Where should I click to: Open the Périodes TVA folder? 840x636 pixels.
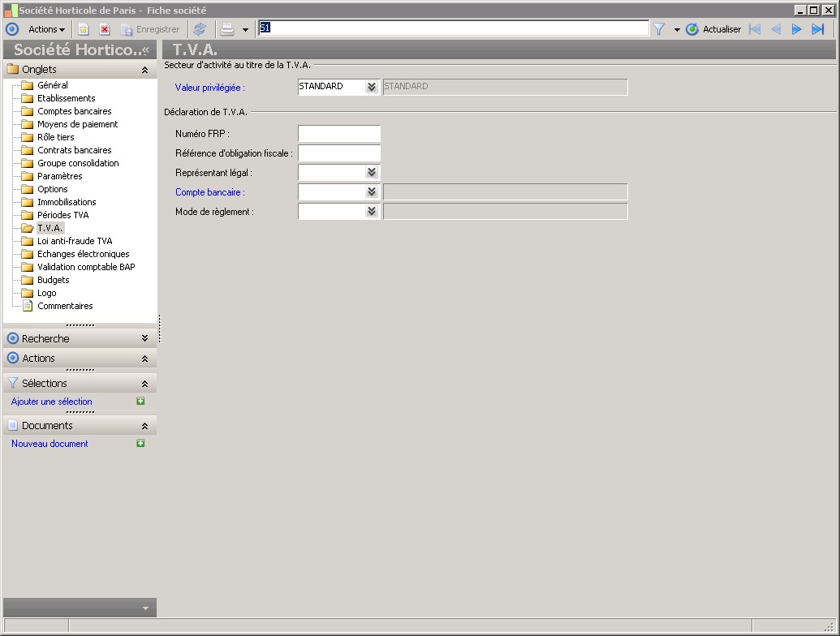click(x=62, y=215)
